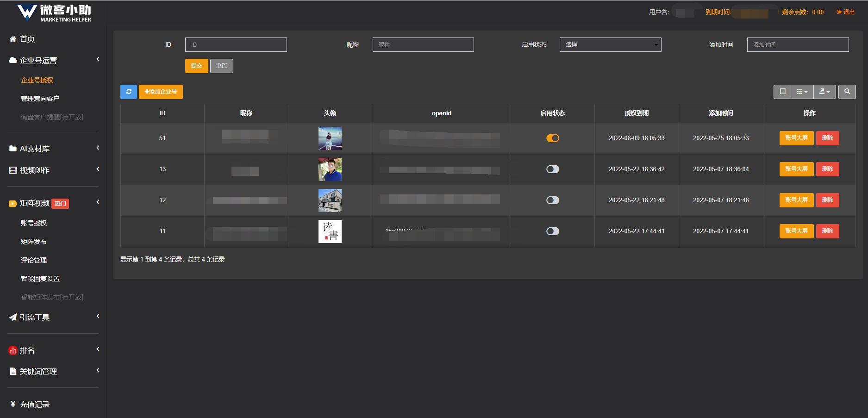Expand the 排名 menu chevron
The image size is (868, 418).
(x=98, y=349)
